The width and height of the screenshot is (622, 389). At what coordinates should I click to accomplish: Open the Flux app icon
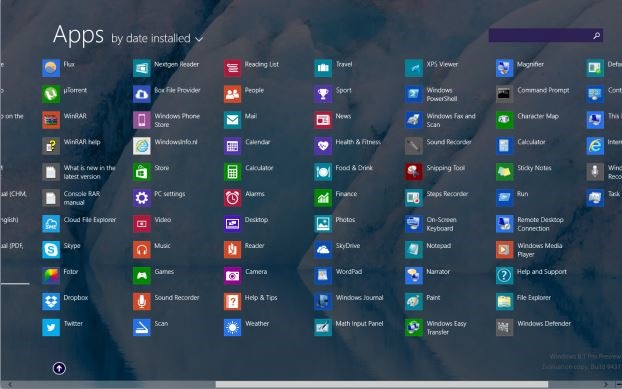click(51, 68)
